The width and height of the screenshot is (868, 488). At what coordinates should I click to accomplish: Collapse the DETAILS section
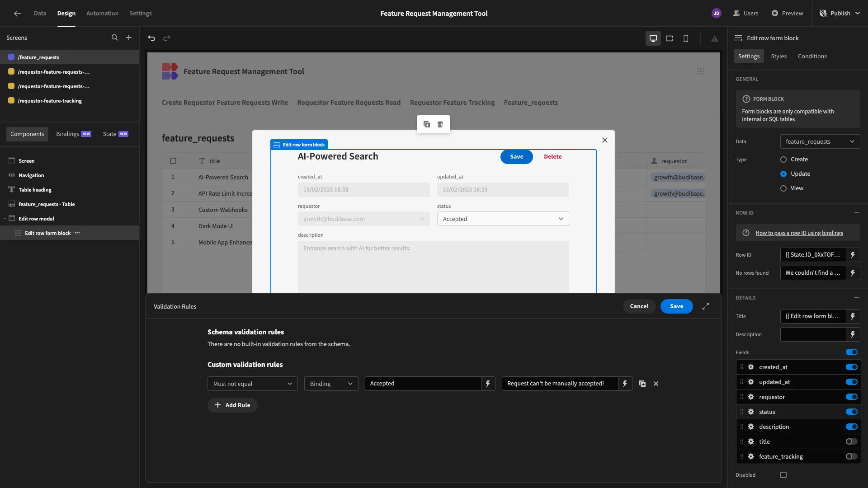856,297
